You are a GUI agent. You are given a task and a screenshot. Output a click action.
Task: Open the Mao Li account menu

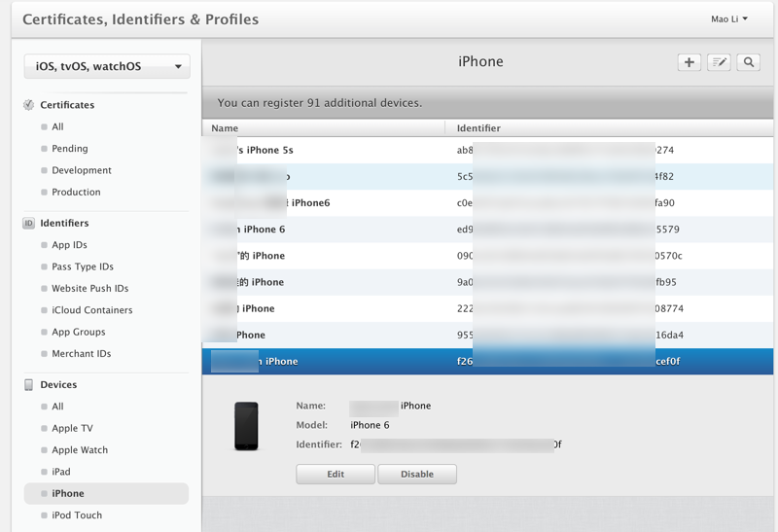tap(728, 19)
